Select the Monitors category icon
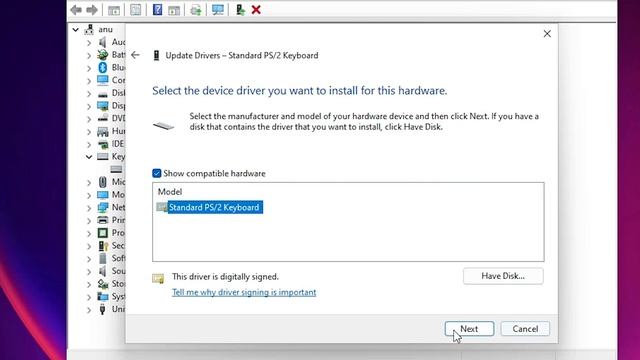The image size is (640, 360). point(103,195)
